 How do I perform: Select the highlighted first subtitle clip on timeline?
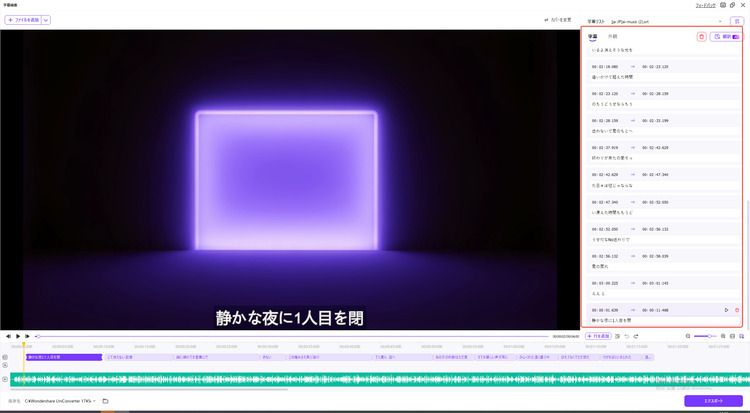pyautogui.click(x=64, y=357)
